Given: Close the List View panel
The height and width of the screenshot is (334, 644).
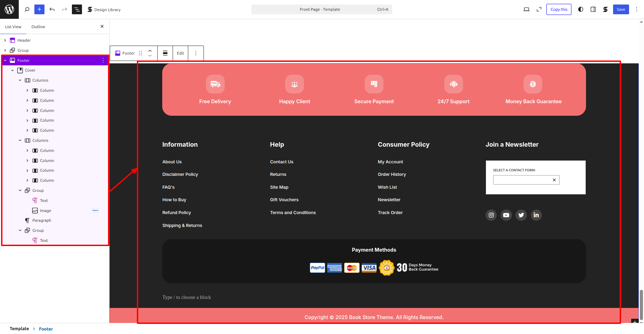Looking at the screenshot, I should pos(102,26).
